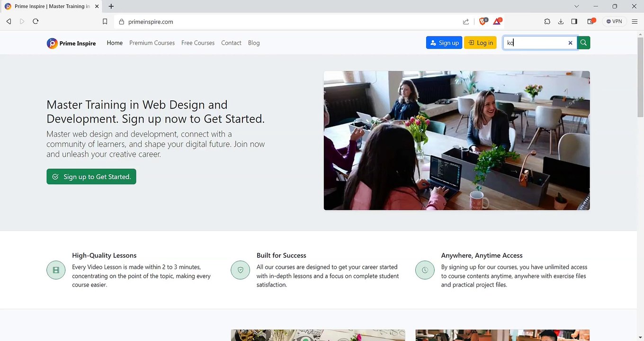Open the browser extensions puzzle icon
644x341 pixels.
547,21
